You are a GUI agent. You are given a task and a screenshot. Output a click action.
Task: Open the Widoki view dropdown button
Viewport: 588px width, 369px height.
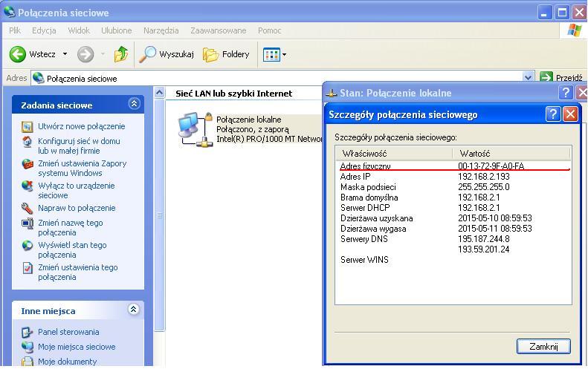pyautogui.click(x=274, y=54)
